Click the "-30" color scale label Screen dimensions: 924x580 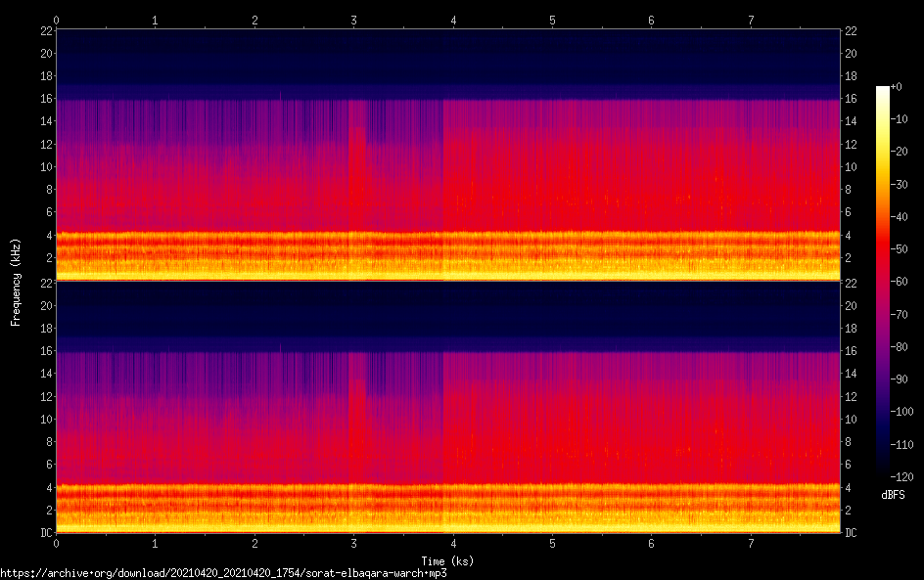(900, 184)
